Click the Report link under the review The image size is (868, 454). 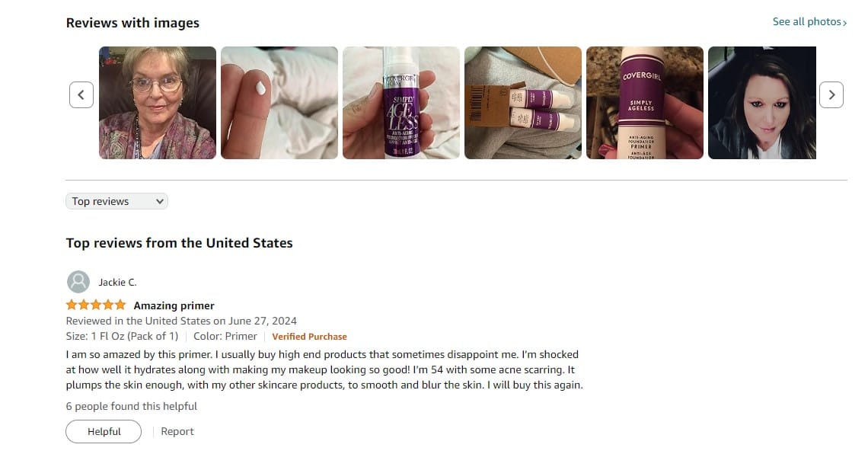coord(177,431)
